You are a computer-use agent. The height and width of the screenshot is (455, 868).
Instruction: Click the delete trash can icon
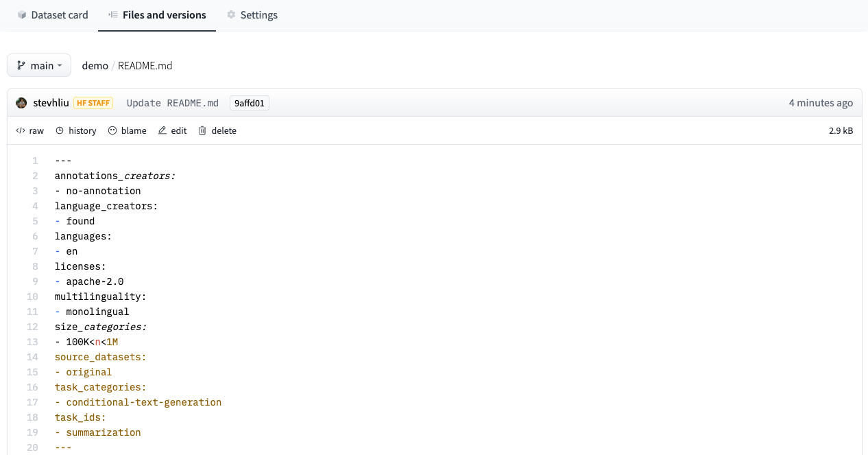[x=202, y=130]
